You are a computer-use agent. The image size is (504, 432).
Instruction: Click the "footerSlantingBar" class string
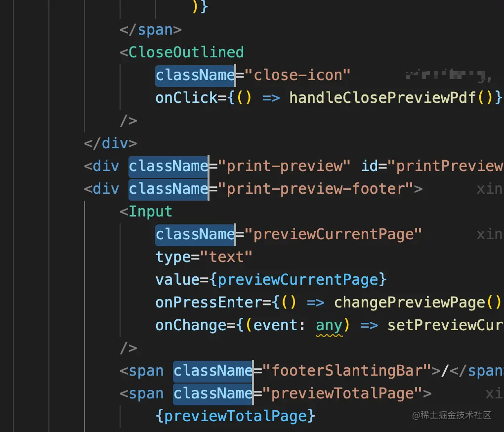346,371
